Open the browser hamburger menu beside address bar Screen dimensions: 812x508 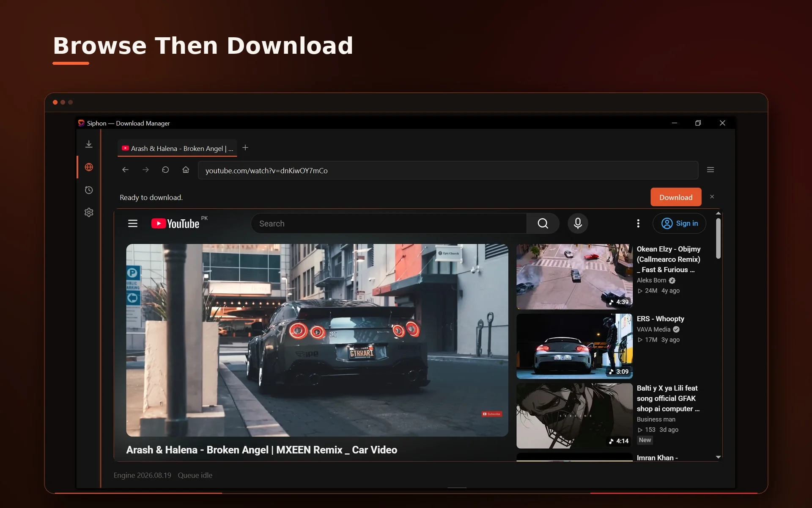coord(710,170)
